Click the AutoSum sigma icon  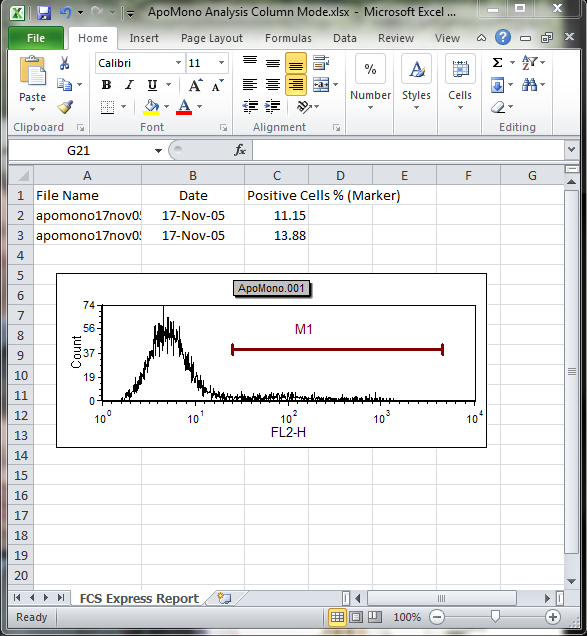(497, 63)
